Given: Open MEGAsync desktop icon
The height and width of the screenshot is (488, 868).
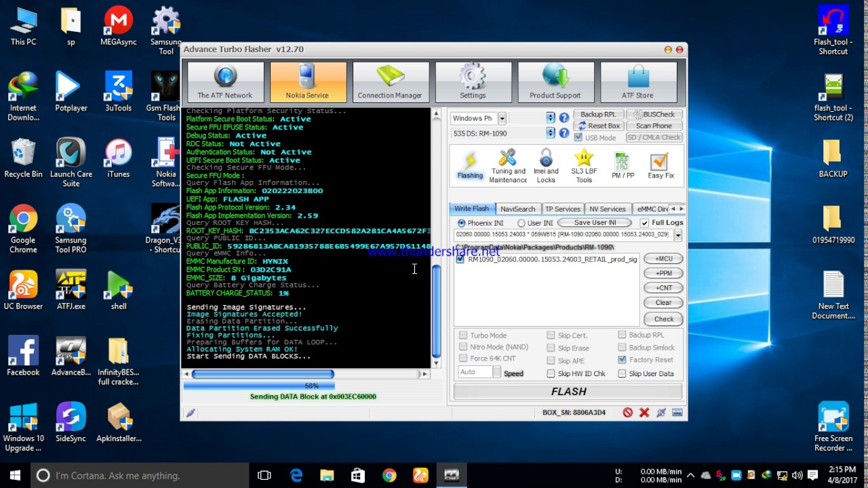Looking at the screenshot, I should [x=119, y=26].
